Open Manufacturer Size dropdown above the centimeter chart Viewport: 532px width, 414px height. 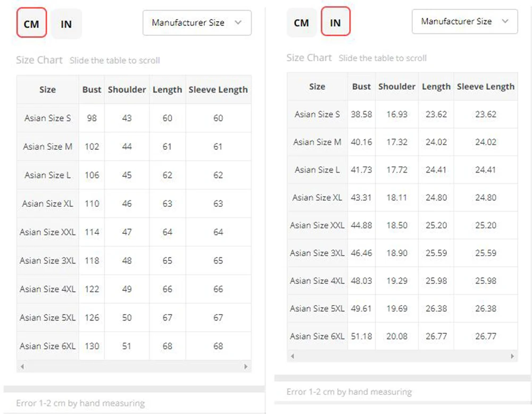197,23
